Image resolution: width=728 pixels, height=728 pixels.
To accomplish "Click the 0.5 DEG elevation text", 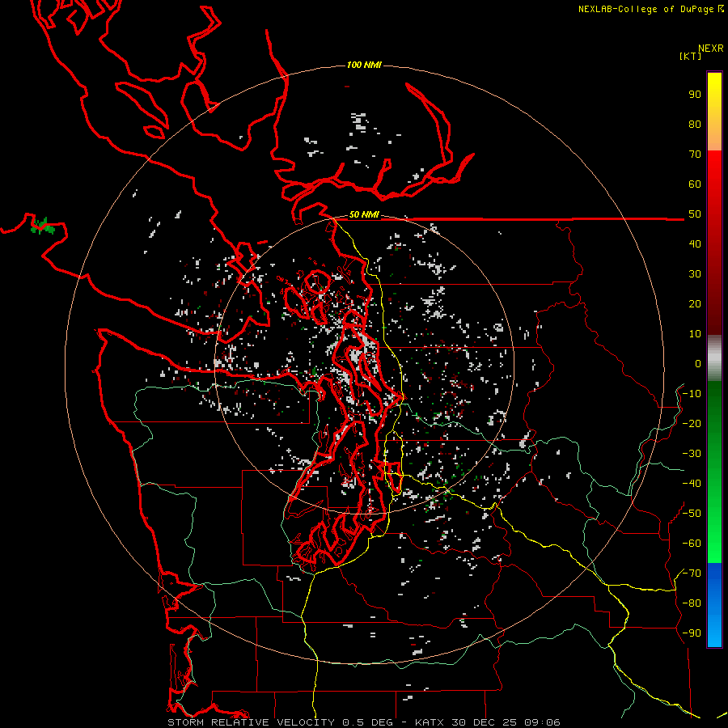I will [x=367, y=722].
